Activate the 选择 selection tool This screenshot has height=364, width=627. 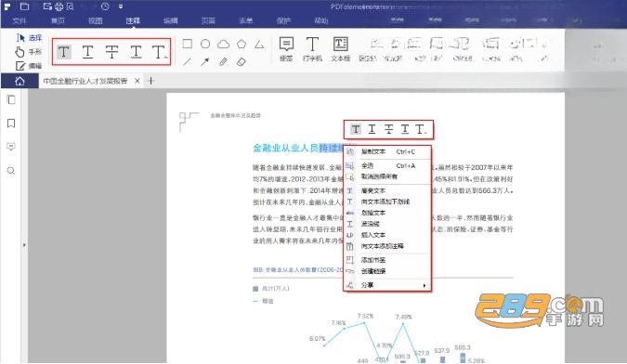[x=29, y=38]
